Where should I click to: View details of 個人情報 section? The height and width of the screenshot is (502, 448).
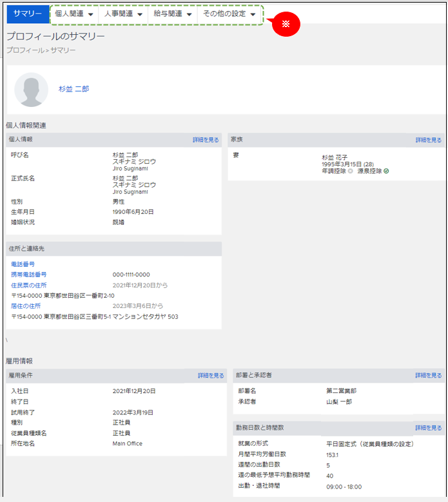pyautogui.click(x=206, y=139)
